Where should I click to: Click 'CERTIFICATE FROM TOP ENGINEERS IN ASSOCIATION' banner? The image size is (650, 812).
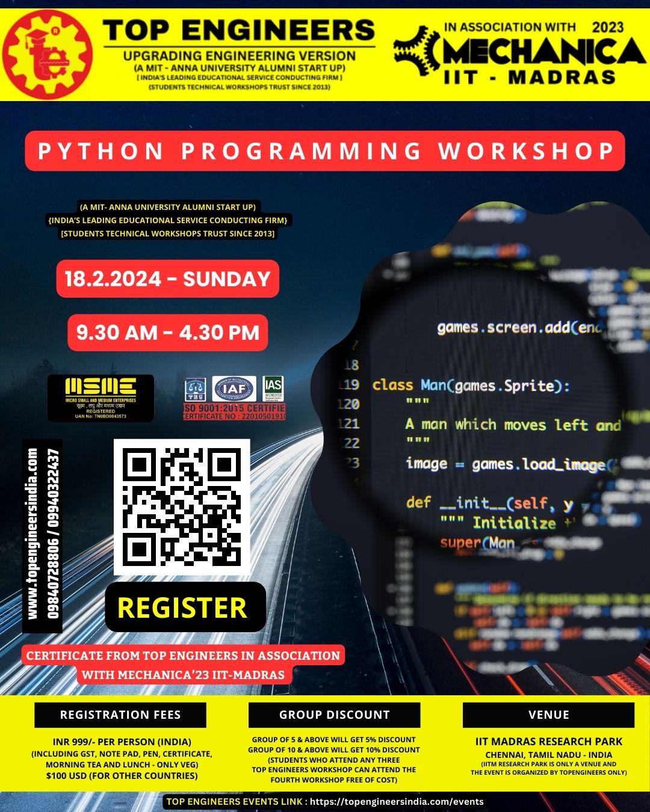[184, 656]
